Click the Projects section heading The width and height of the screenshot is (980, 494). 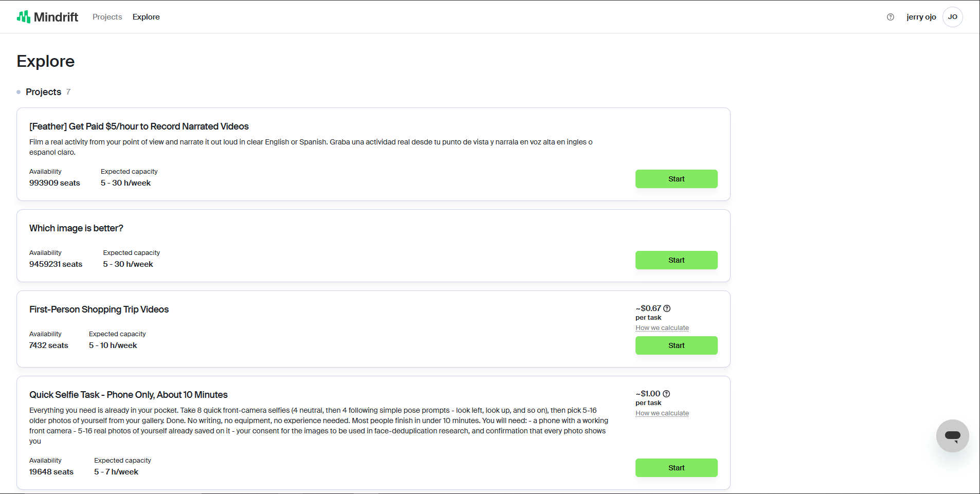(x=44, y=92)
